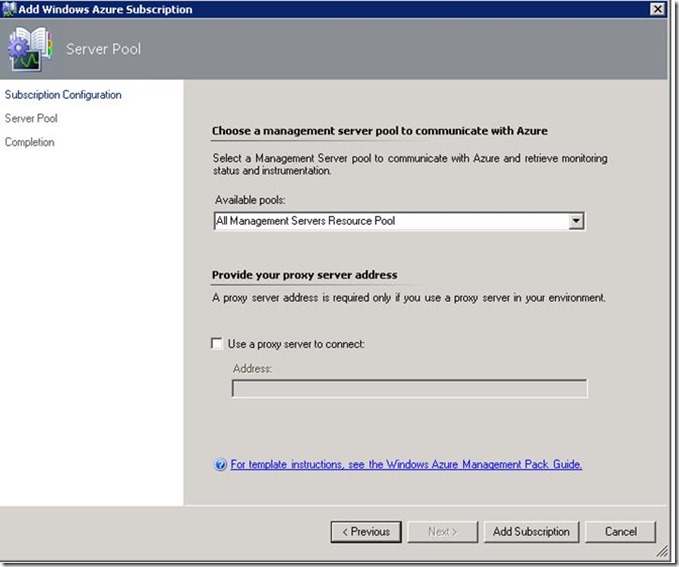Click the 'Address:' label
This screenshot has width=679, height=567.
click(252, 369)
